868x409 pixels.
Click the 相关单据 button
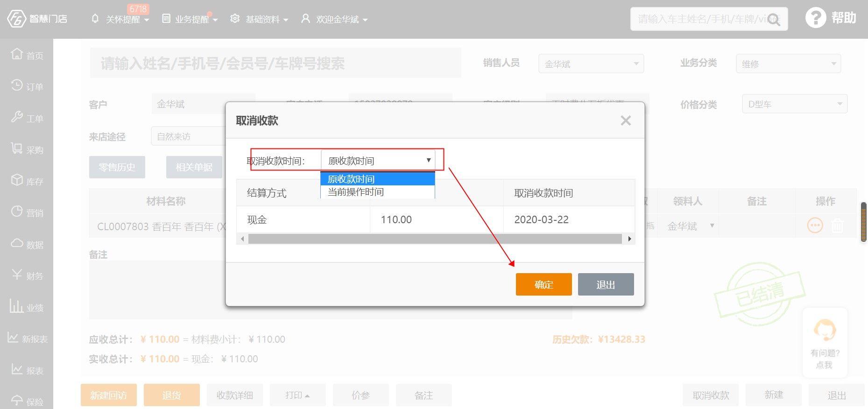coord(194,167)
